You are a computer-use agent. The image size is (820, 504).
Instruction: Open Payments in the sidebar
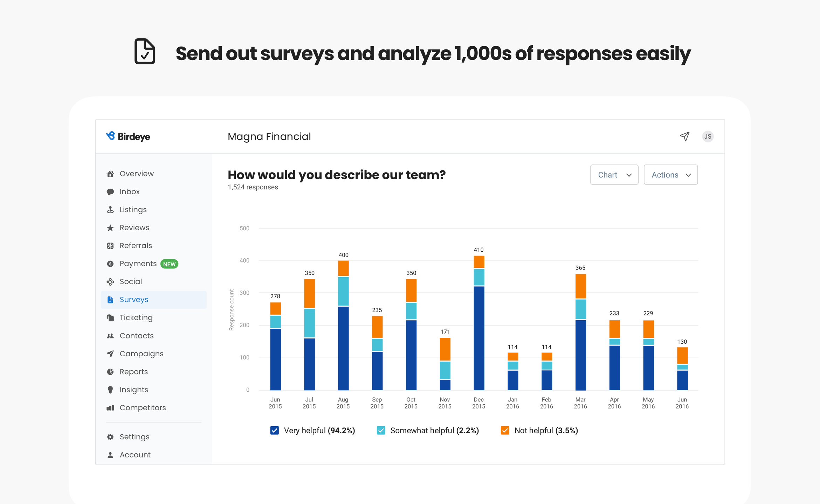(x=138, y=264)
